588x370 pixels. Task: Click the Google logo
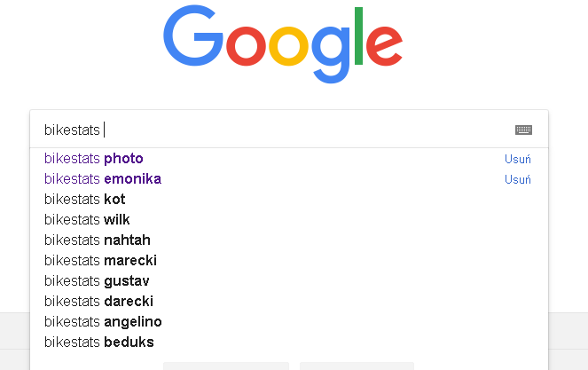point(283,43)
